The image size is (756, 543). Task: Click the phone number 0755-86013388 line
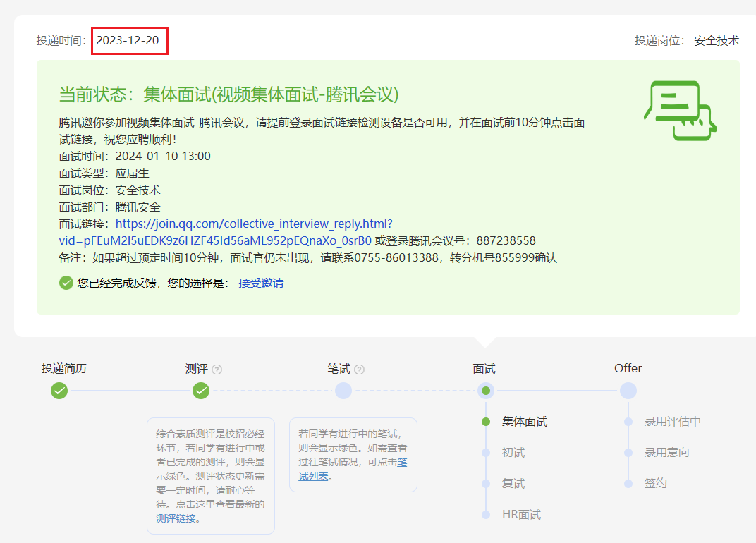(307, 258)
